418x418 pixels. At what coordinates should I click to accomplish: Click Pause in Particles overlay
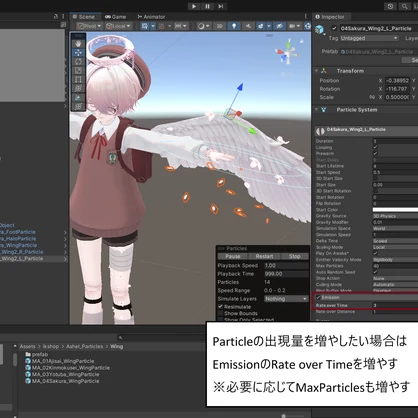(233, 256)
